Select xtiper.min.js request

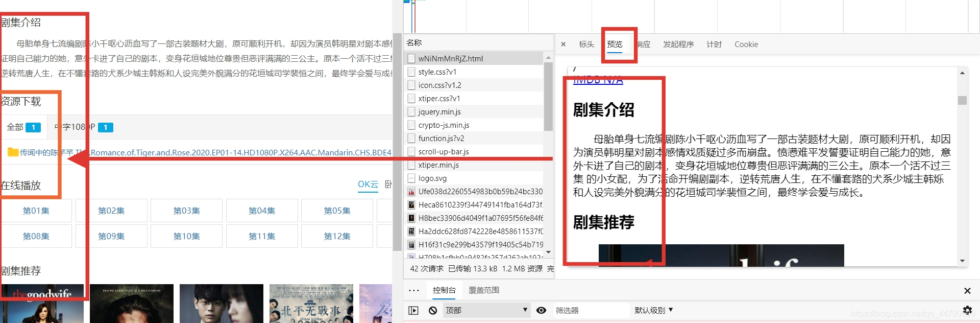(x=475, y=165)
